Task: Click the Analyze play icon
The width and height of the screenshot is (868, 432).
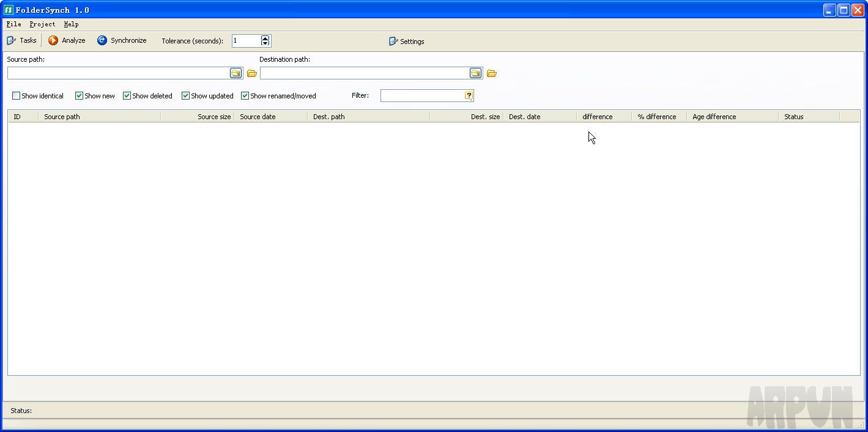Action: pos(53,40)
